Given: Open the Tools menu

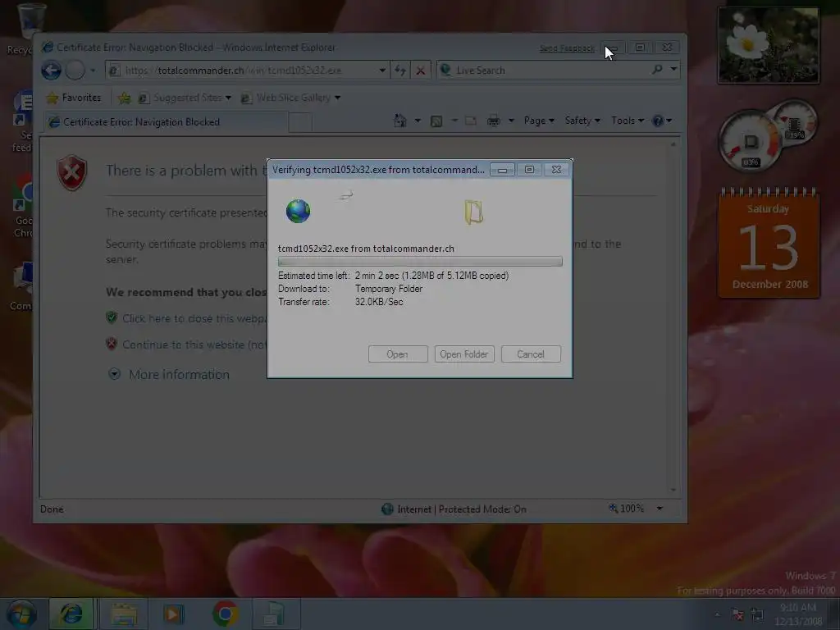Looking at the screenshot, I should tap(628, 121).
